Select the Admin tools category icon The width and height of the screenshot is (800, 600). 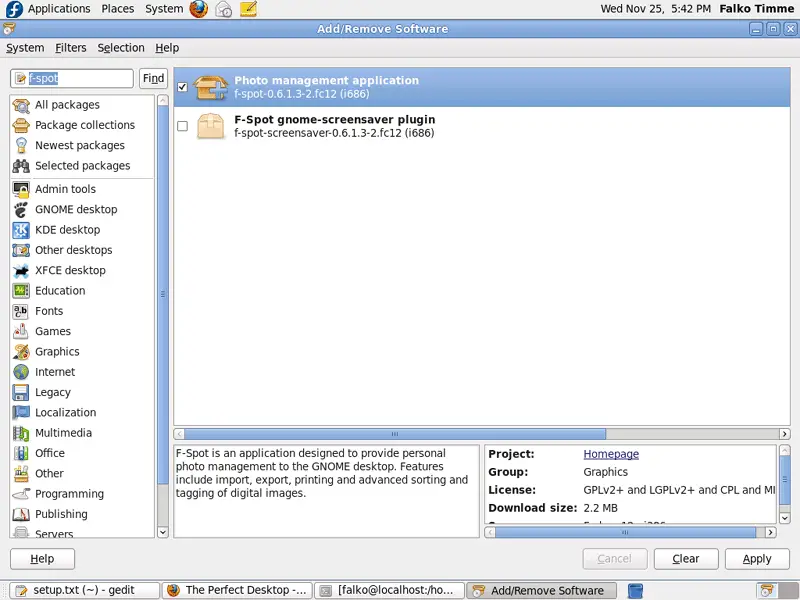20,189
